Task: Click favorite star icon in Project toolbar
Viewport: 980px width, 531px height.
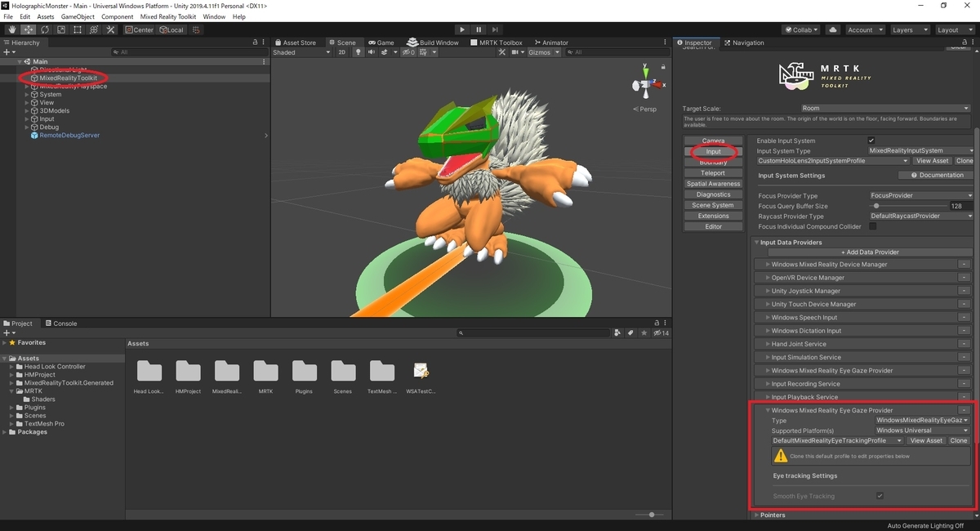Action: pos(644,333)
